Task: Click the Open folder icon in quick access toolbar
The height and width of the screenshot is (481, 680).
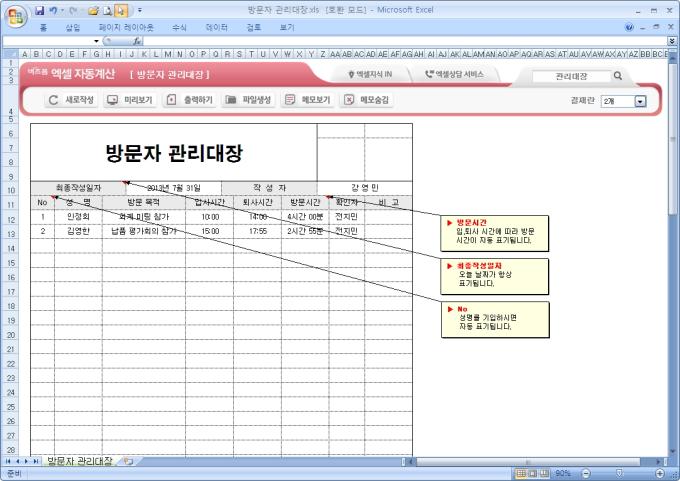Action: tap(93, 10)
